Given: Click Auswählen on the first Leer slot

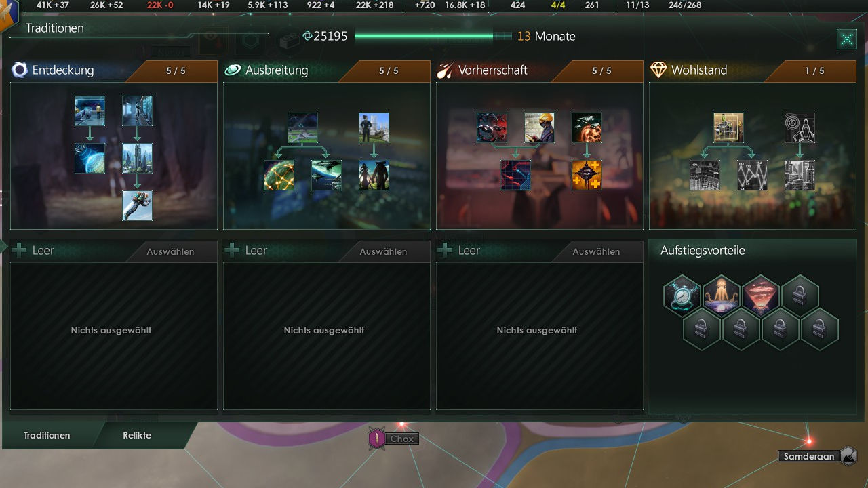Looking at the screenshot, I should [x=170, y=251].
